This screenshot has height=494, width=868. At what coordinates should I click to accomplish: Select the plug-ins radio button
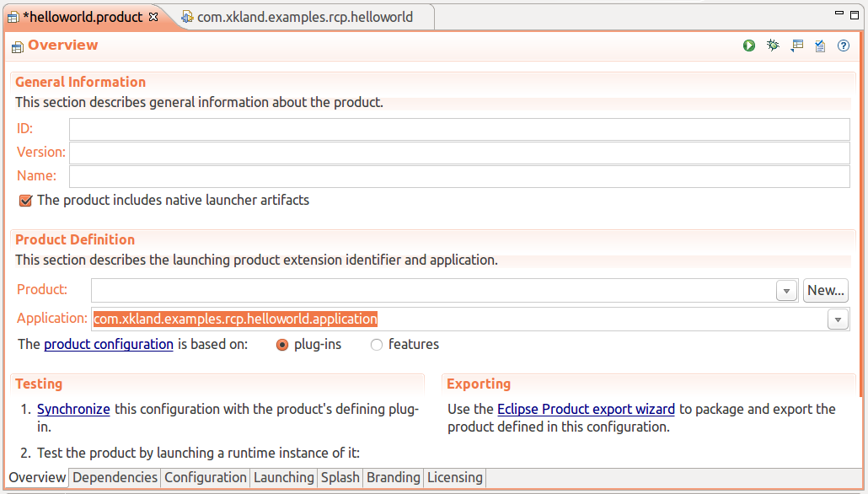tap(282, 345)
